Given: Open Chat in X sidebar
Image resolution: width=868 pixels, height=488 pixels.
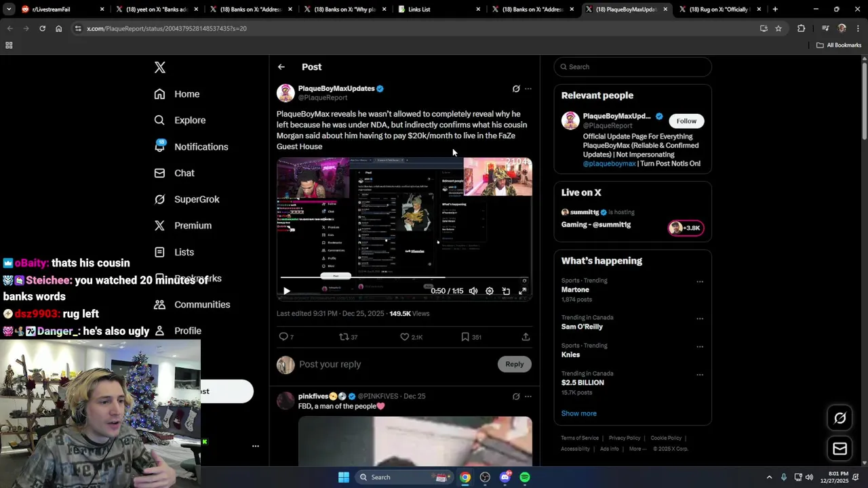Looking at the screenshot, I should (174, 173).
